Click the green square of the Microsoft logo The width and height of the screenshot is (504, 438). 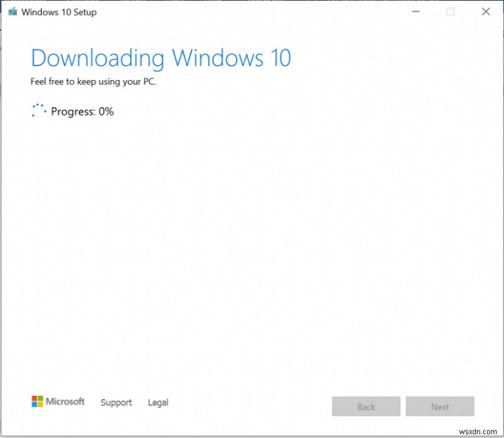40,398
